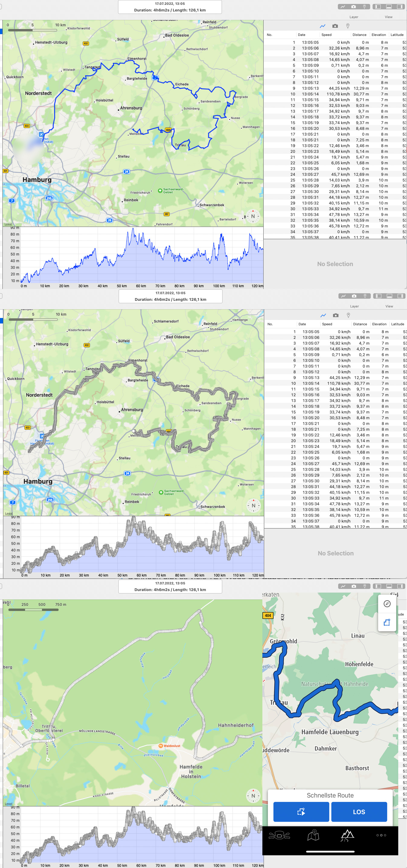407x868 pixels.
Task: Switch to the waypoint pin tab above the topmost table
Action: click(348, 26)
